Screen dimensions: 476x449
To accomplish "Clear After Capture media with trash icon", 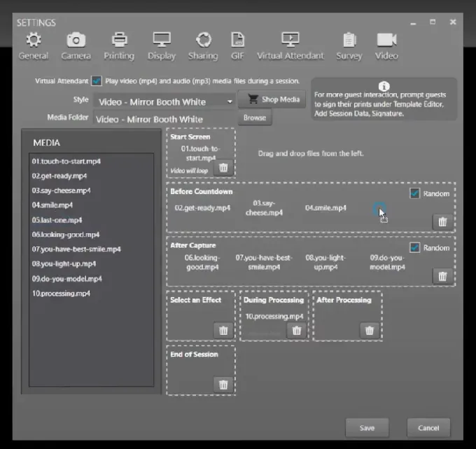I will 442,276.
